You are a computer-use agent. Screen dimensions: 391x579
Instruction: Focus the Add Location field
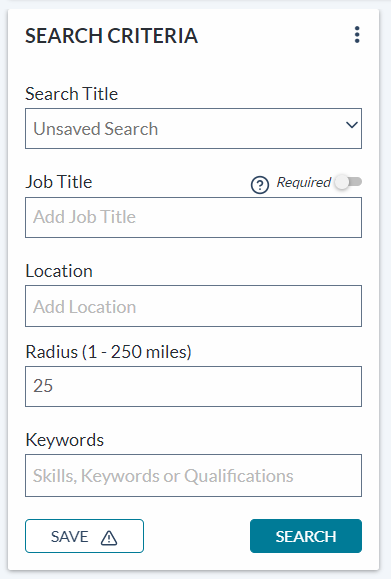point(193,306)
